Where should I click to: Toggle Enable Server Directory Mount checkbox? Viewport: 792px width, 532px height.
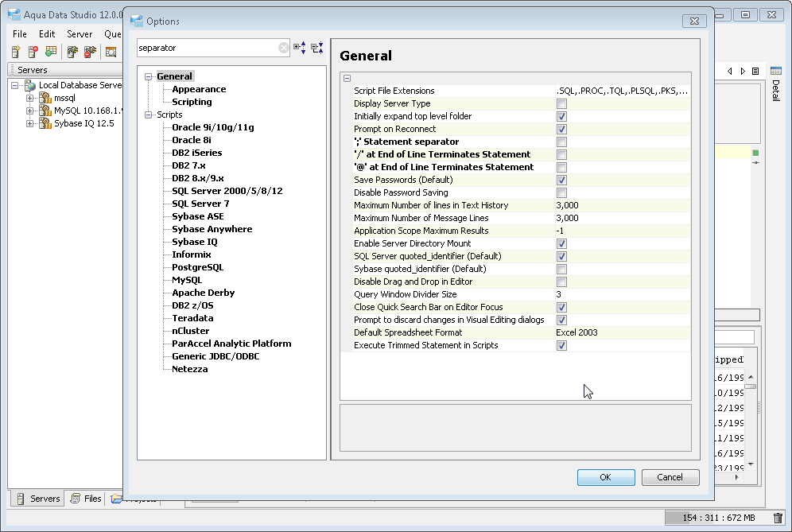[x=561, y=243]
